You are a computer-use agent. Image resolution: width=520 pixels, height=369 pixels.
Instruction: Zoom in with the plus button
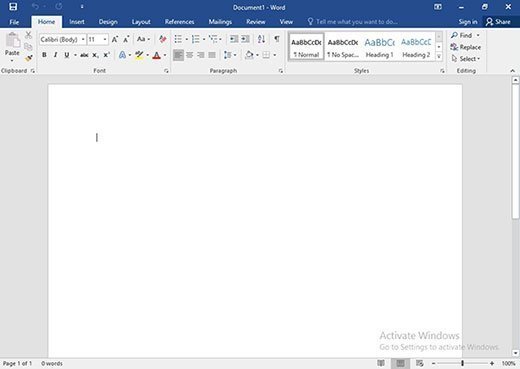[x=492, y=363]
